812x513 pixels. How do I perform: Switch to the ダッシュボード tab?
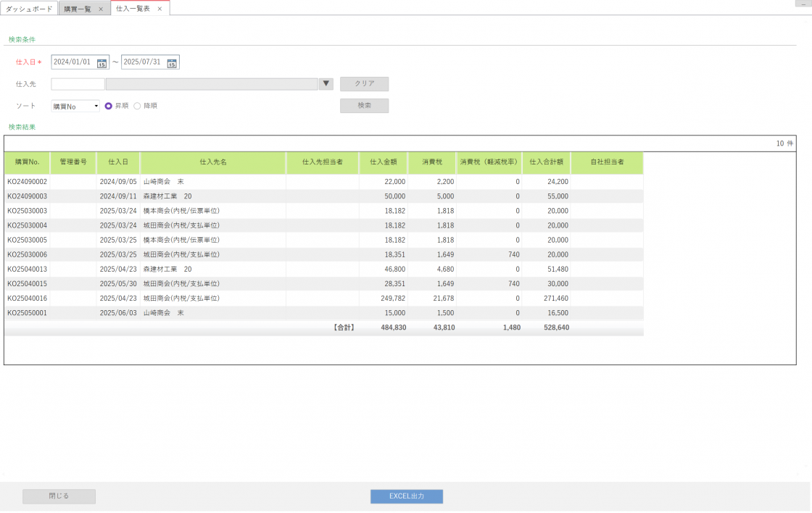pos(29,9)
